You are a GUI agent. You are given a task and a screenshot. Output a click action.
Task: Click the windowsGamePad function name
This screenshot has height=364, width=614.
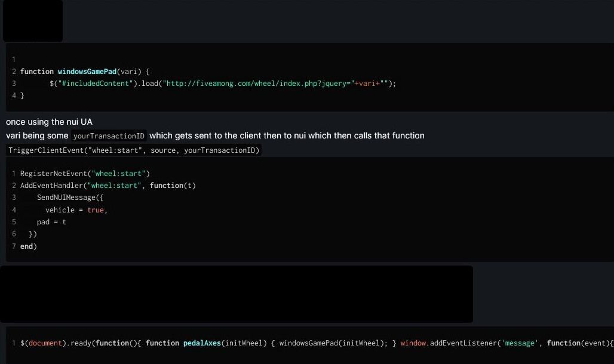point(87,72)
